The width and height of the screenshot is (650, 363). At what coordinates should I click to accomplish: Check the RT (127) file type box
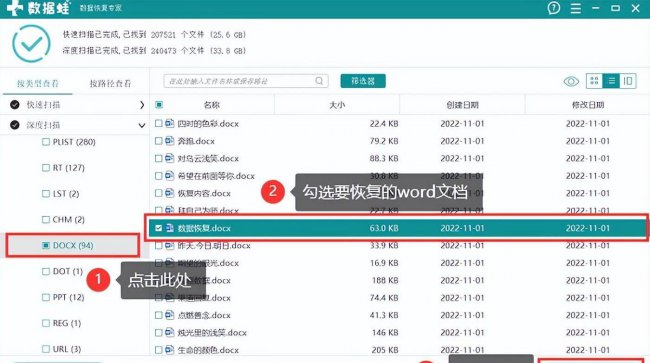coord(46,168)
